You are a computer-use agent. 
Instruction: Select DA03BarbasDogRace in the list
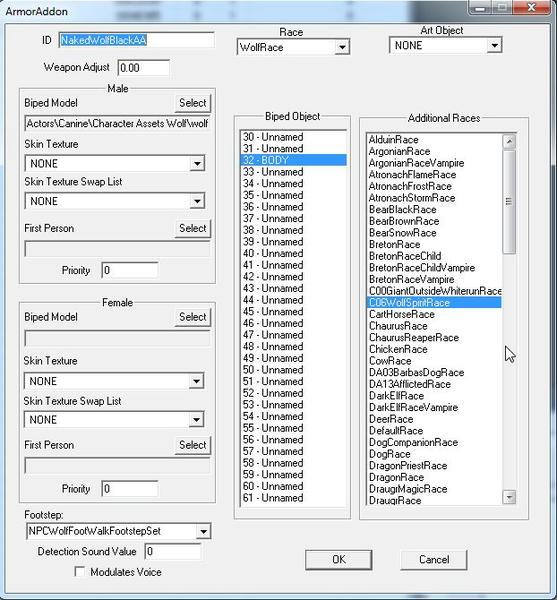(x=434, y=373)
